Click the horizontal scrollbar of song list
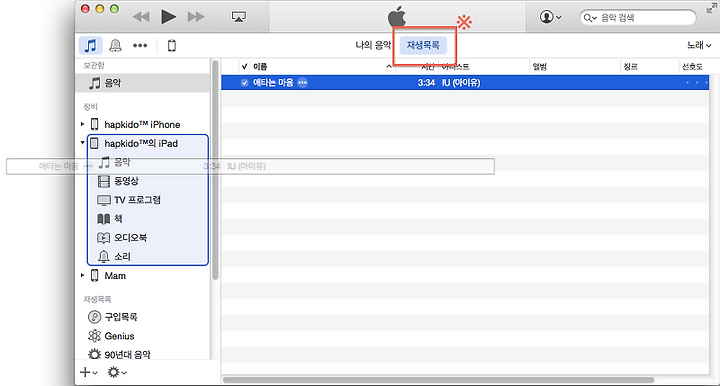 tap(439, 380)
